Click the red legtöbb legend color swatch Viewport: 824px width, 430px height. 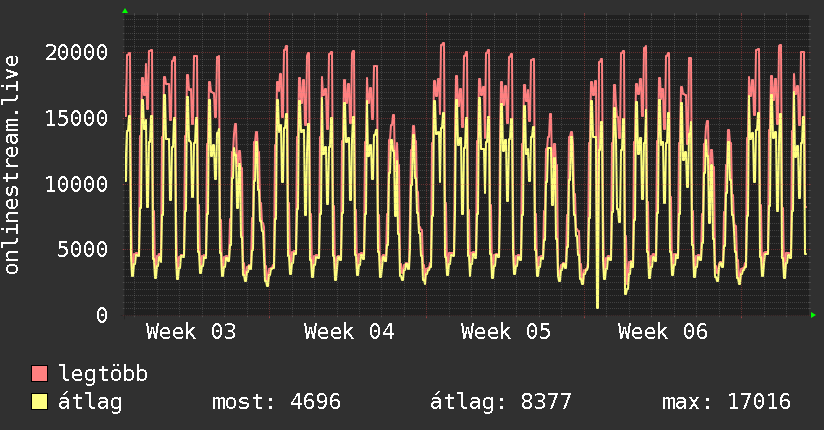40,374
